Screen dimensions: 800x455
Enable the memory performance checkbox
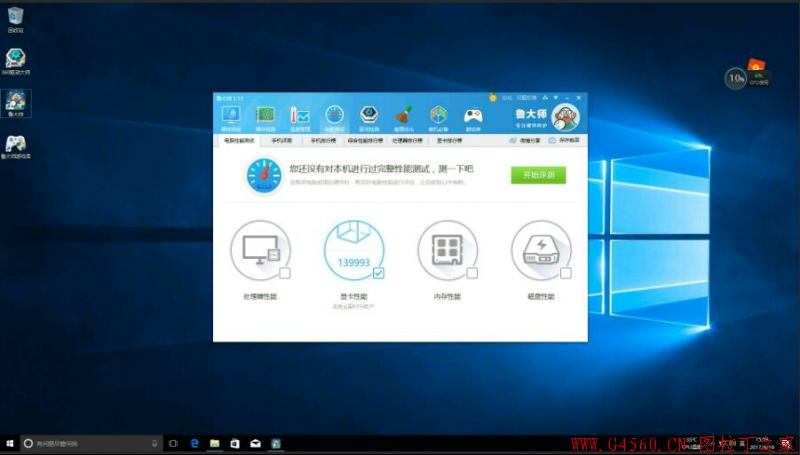[472, 273]
